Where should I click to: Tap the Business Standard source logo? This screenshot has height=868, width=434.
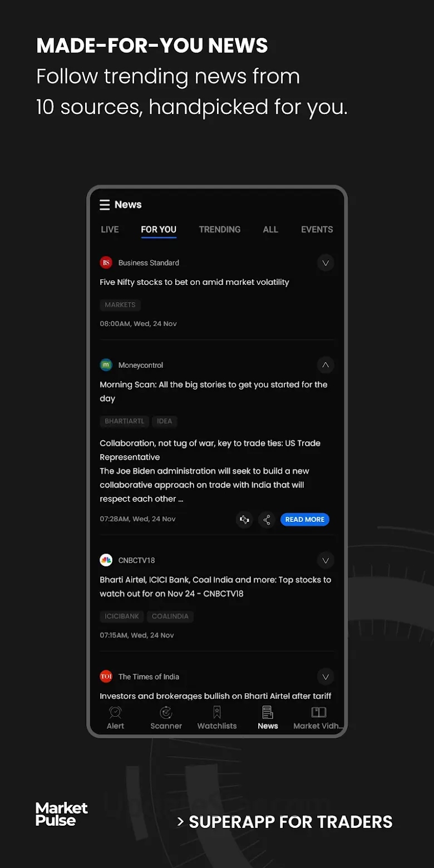click(106, 263)
